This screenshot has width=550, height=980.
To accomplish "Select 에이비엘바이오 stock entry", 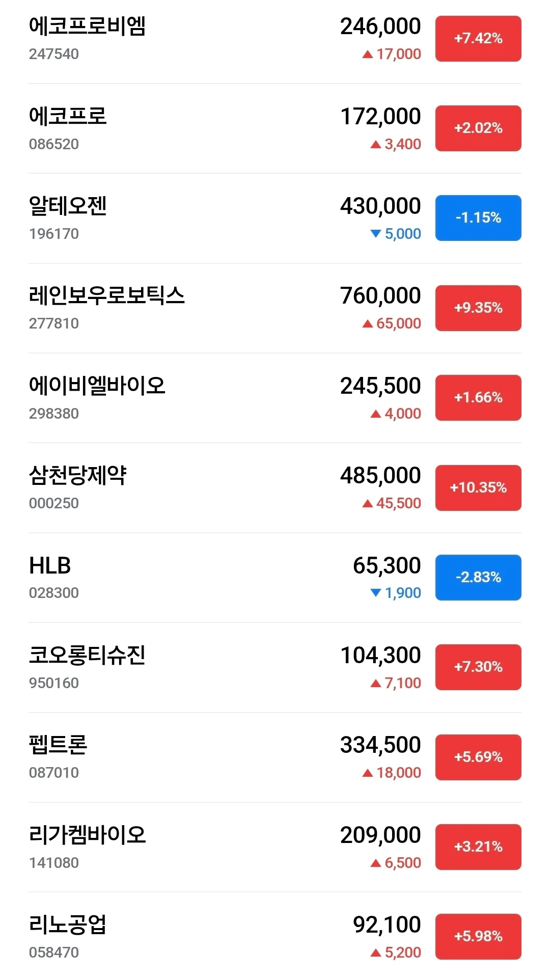I will tap(275, 398).
